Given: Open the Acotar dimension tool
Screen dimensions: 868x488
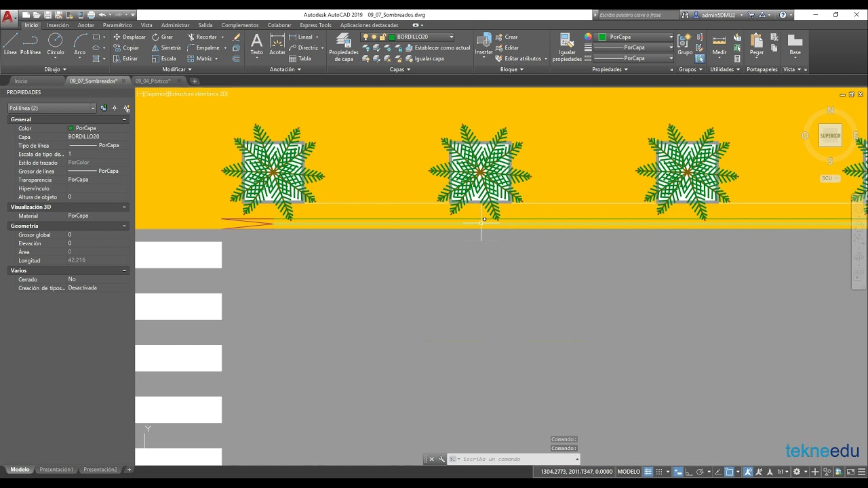Looking at the screenshot, I should pos(277,45).
